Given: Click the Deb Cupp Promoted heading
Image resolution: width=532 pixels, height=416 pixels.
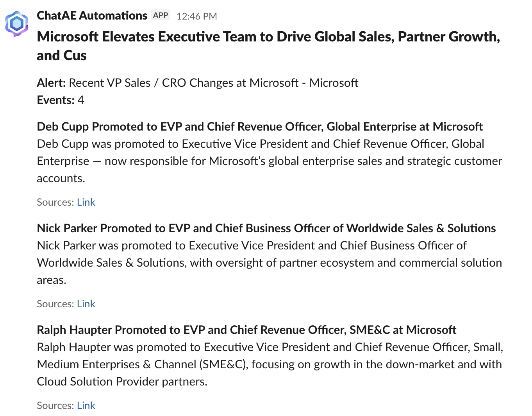Looking at the screenshot, I should click(260, 127).
